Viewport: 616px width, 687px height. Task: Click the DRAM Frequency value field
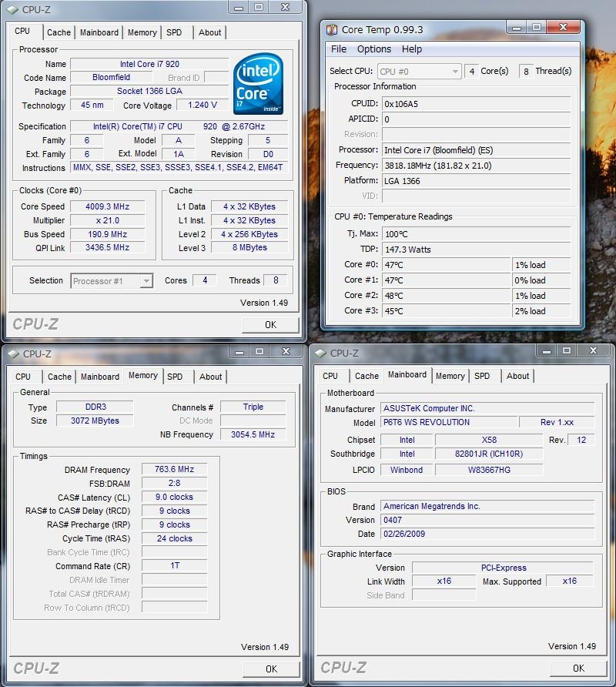[x=174, y=469]
